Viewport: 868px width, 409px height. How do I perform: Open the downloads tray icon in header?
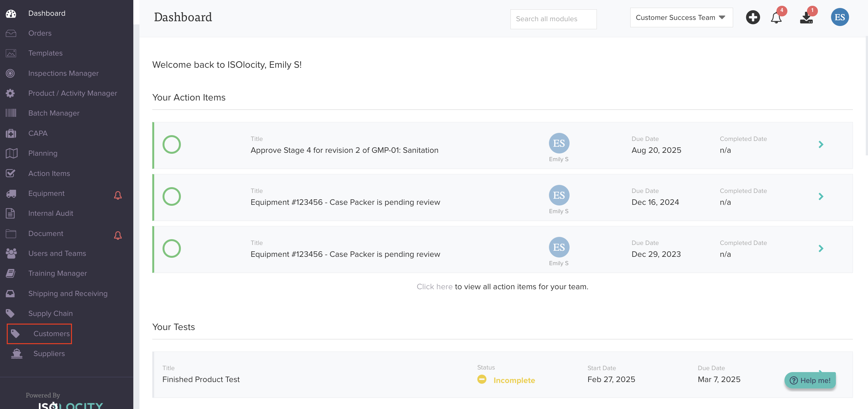(x=806, y=18)
